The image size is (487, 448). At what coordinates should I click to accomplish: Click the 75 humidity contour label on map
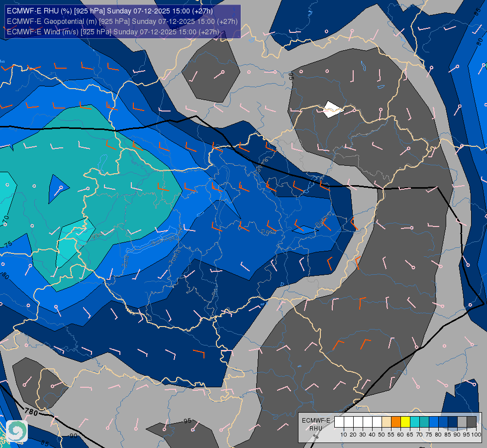[8, 244]
